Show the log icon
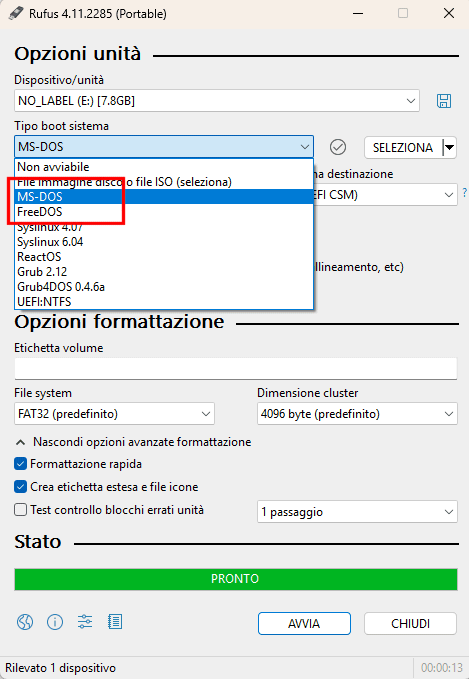The width and height of the screenshot is (469, 679). click(x=115, y=622)
